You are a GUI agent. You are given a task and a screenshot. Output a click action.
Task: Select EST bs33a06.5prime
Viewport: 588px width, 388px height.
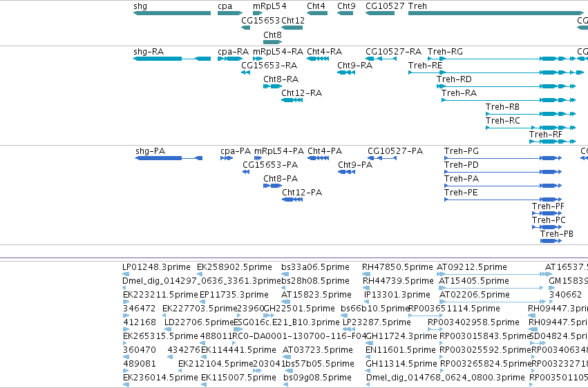click(x=285, y=274)
